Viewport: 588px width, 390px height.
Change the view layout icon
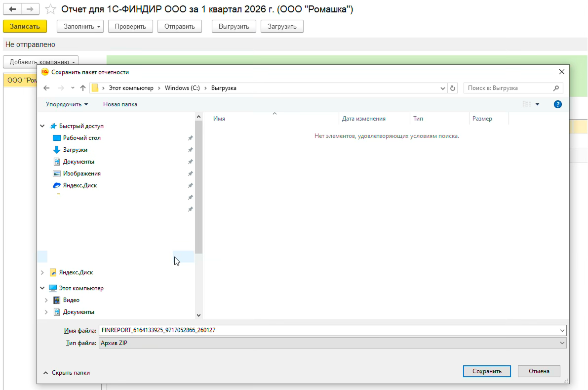click(527, 104)
